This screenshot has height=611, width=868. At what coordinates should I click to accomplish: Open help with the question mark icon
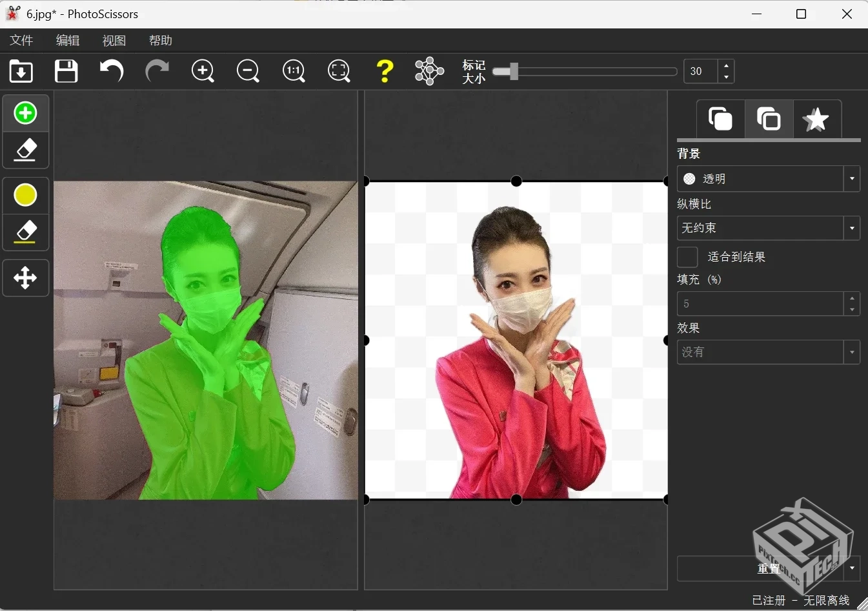(385, 71)
